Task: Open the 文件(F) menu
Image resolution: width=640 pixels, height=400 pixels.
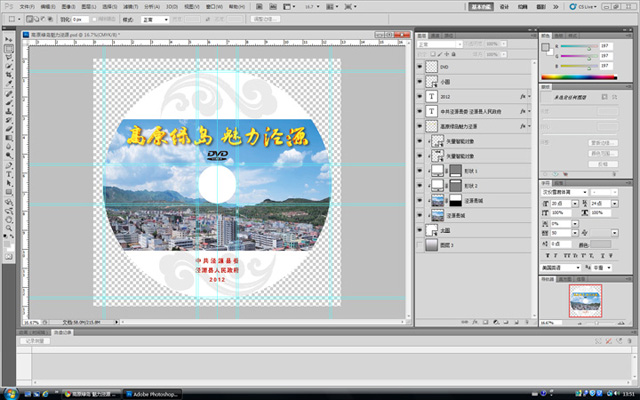Action: pyautogui.click(x=26, y=5)
